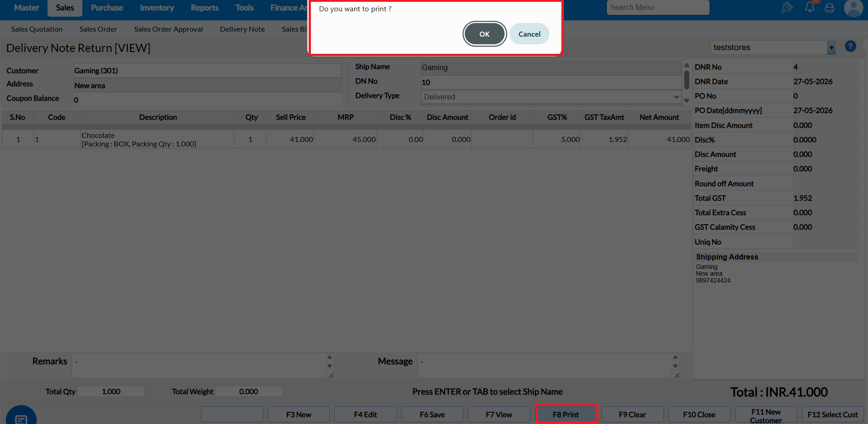Click the F9 Clear button
Image resolution: width=868 pixels, height=424 pixels.
(x=632, y=415)
